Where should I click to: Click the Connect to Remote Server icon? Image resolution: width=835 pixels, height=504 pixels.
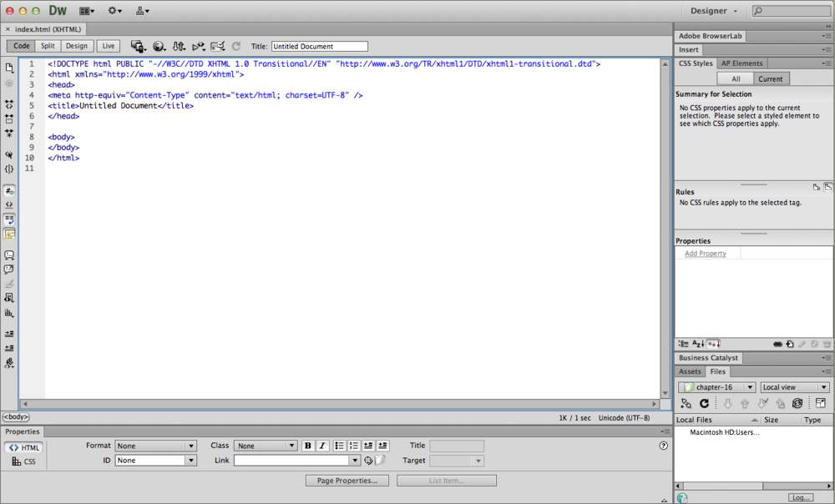pos(685,403)
